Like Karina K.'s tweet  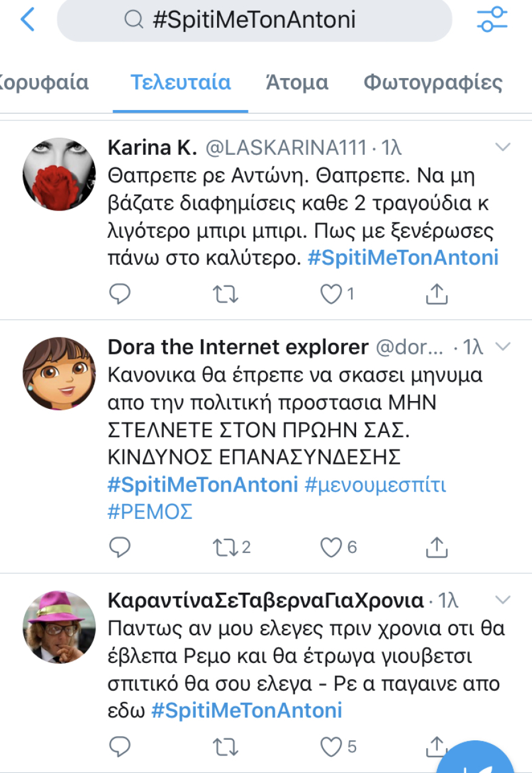pos(331,294)
